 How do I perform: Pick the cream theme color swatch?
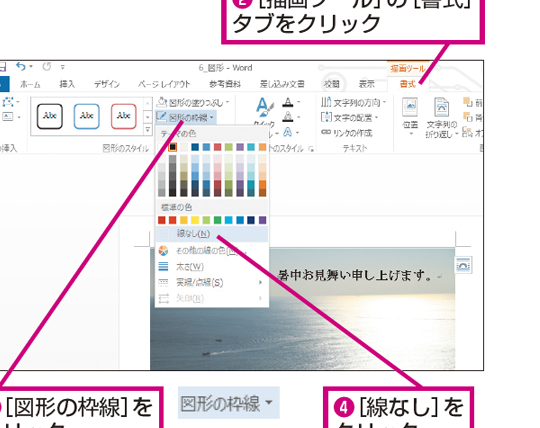coord(184,147)
